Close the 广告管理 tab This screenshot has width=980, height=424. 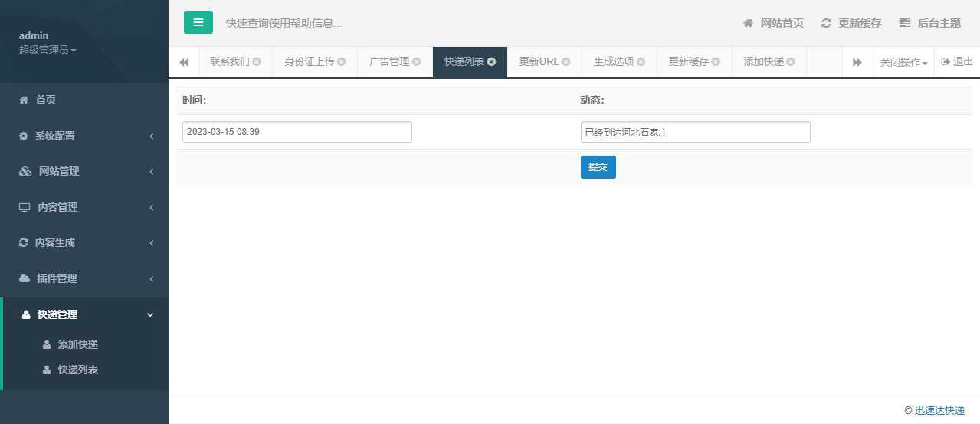(x=417, y=61)
